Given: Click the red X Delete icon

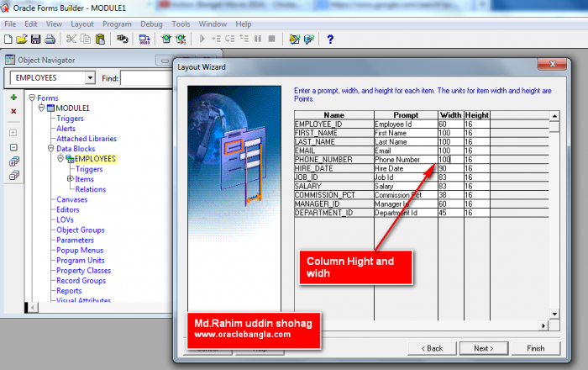Looking at the screenshot, I should tap(13, 111).
